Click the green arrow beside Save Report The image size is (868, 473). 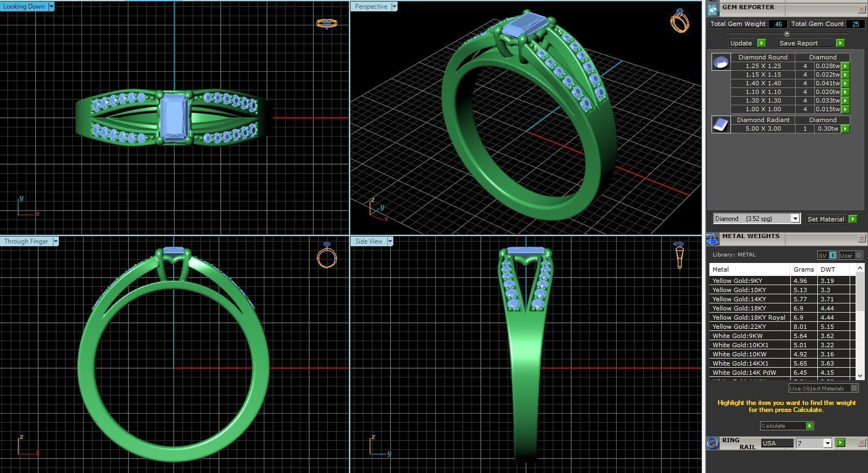(x=840, y=43)
